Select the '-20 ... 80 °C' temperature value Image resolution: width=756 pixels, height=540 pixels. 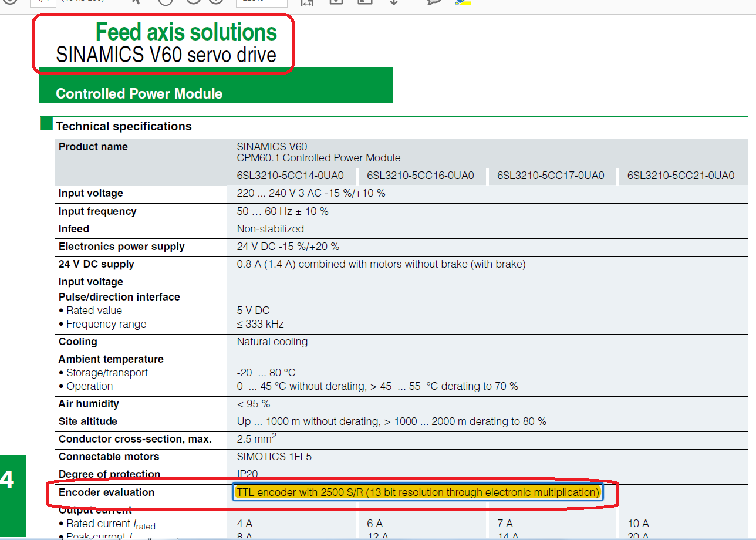point(266,373)
